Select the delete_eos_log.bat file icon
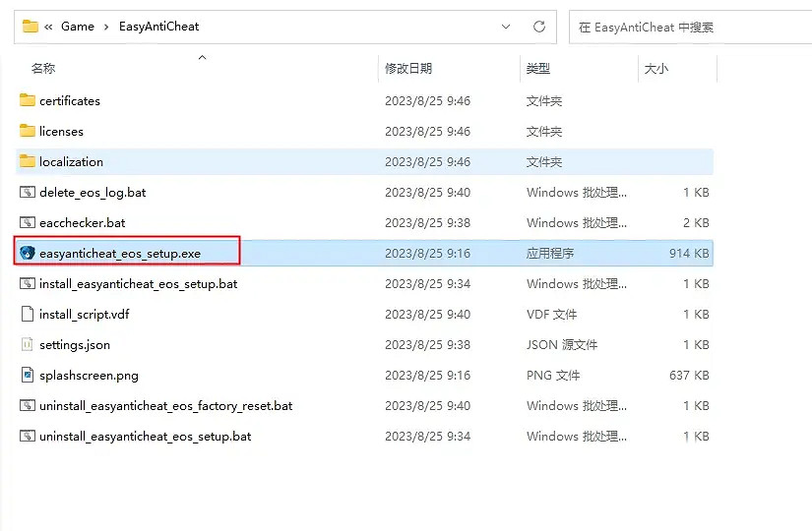Viewport: 812px width, 531px height. (28, 192)
